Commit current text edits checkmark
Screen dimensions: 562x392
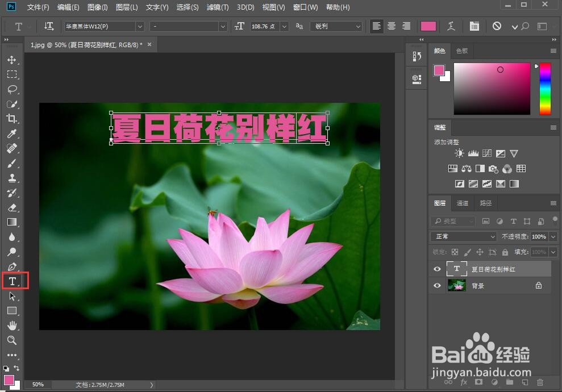514,27
